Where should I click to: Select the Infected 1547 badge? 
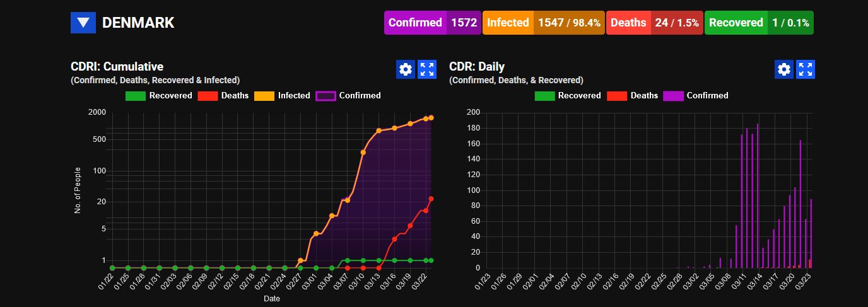click(544, 23)
